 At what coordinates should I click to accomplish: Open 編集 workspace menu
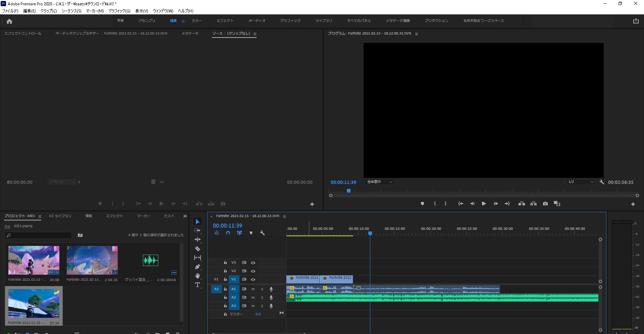[183, 21]
